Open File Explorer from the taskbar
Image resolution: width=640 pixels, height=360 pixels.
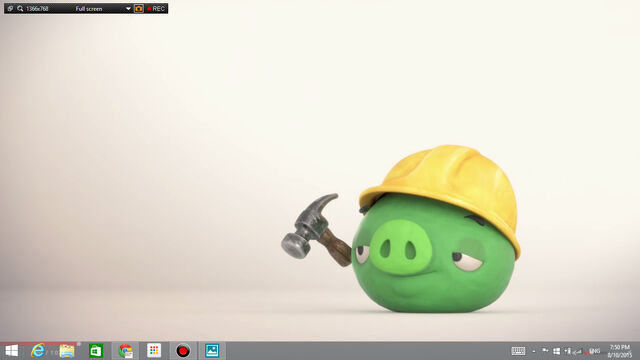(x=67, y=351)
